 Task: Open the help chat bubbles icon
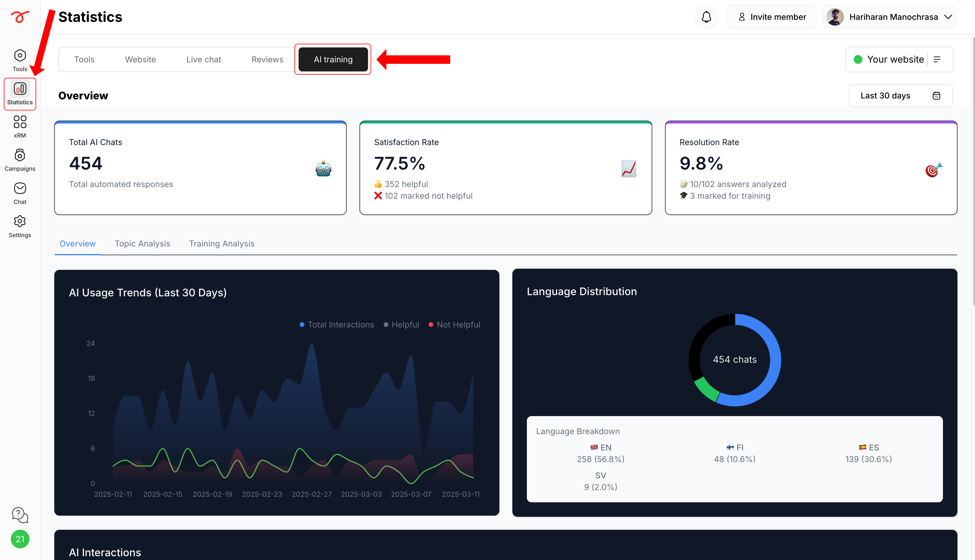(x=20, y=515)
